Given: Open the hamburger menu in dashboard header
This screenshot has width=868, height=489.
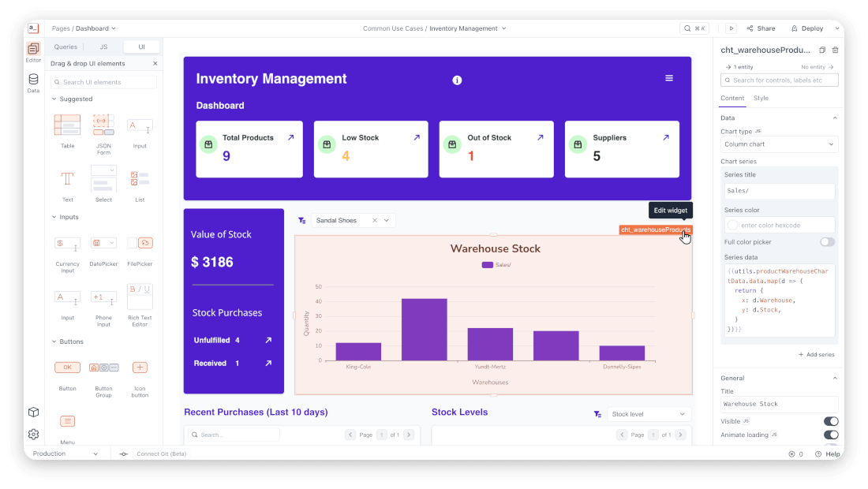Looking at the screenshot, I should tap(669, 78).
